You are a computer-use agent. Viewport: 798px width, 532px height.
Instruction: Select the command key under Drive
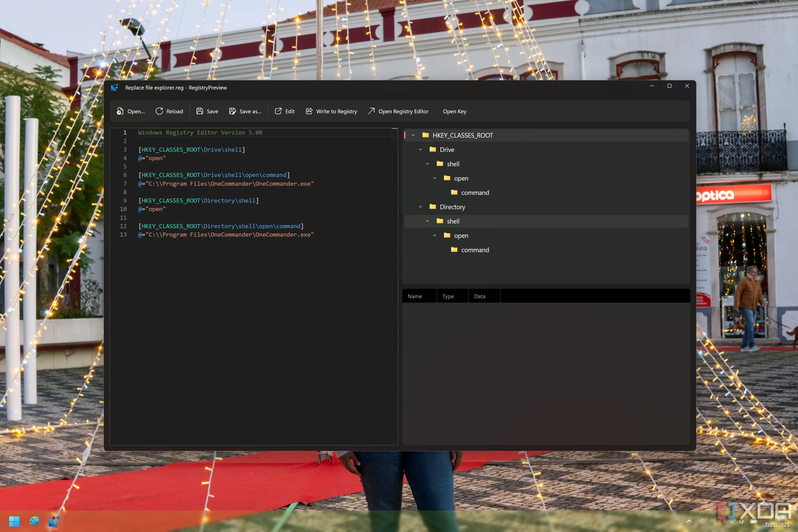[475, 193]
